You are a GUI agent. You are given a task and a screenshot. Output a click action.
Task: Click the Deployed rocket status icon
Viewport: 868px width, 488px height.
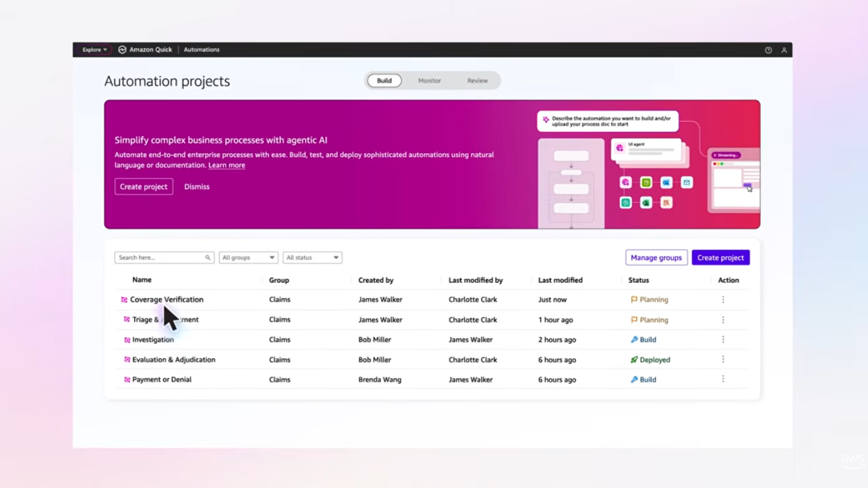tap(634, 360)
